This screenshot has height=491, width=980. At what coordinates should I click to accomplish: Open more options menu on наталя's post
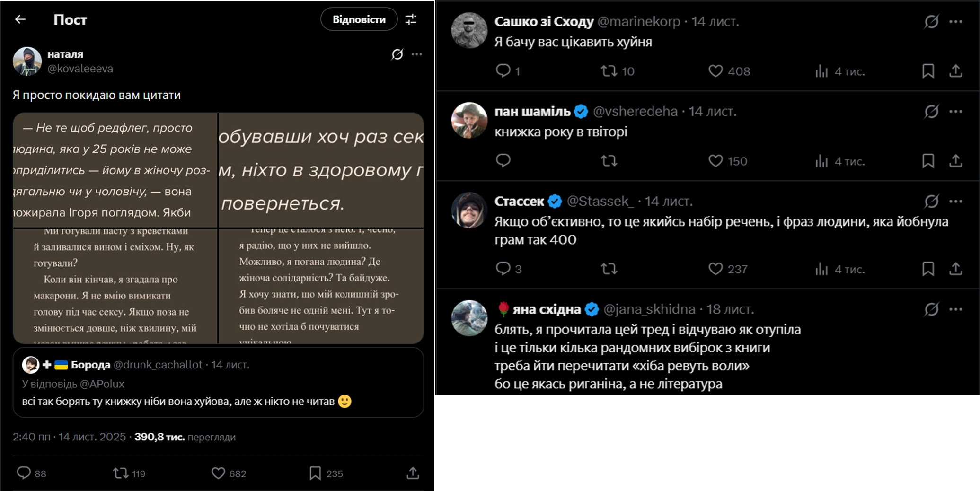click(417, 54)
